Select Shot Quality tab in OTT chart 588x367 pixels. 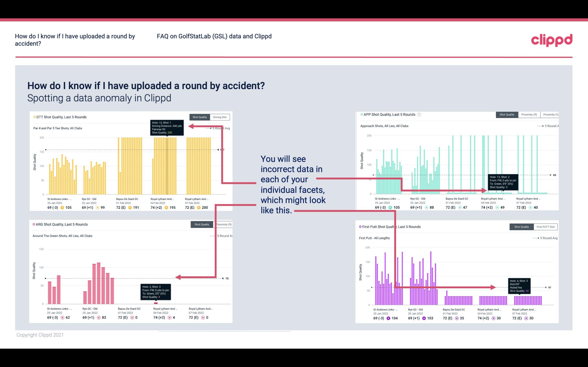point(200,117)
